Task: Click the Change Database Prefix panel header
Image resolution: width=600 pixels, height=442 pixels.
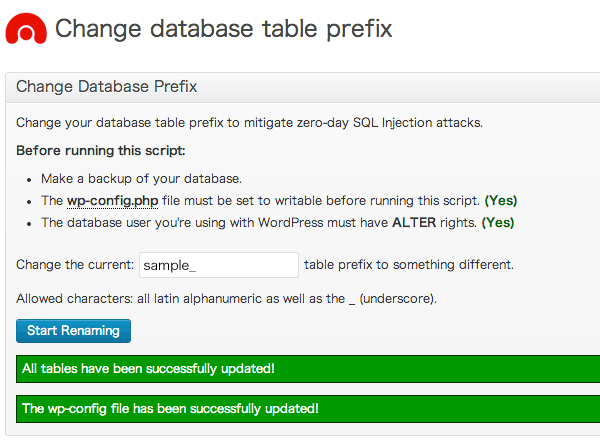Action: 303,87
